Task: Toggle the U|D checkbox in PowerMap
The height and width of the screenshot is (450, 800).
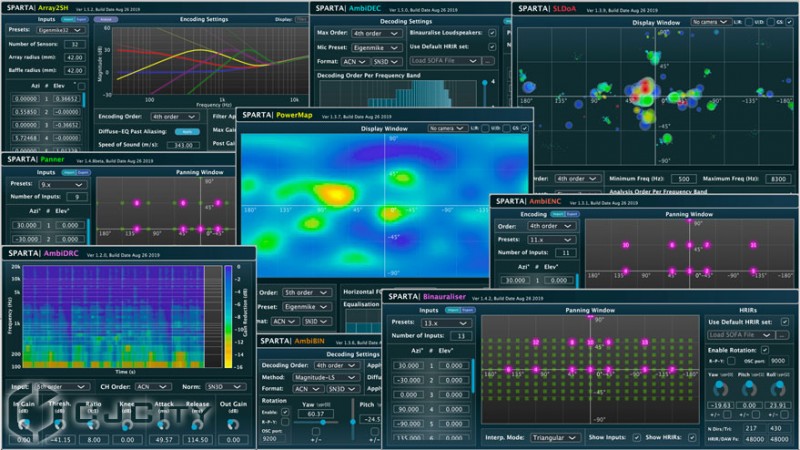Action: (506, 128)
